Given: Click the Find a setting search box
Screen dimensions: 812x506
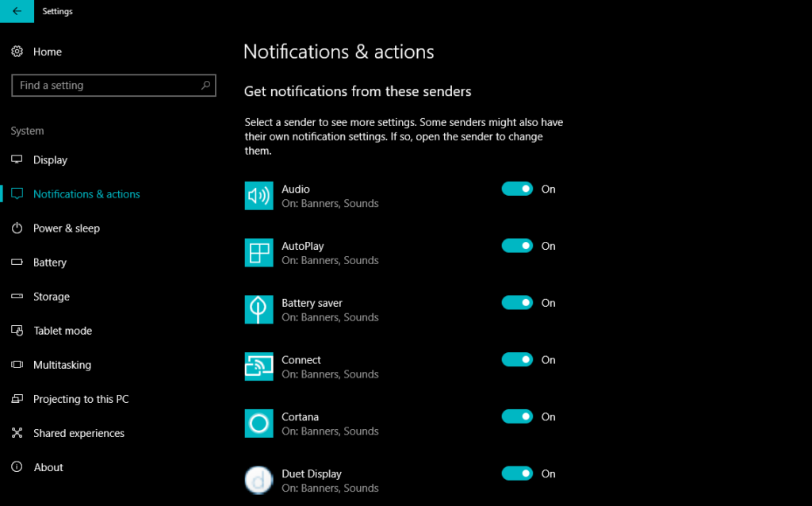Looking at the screenshot, I should pos(113,85).
